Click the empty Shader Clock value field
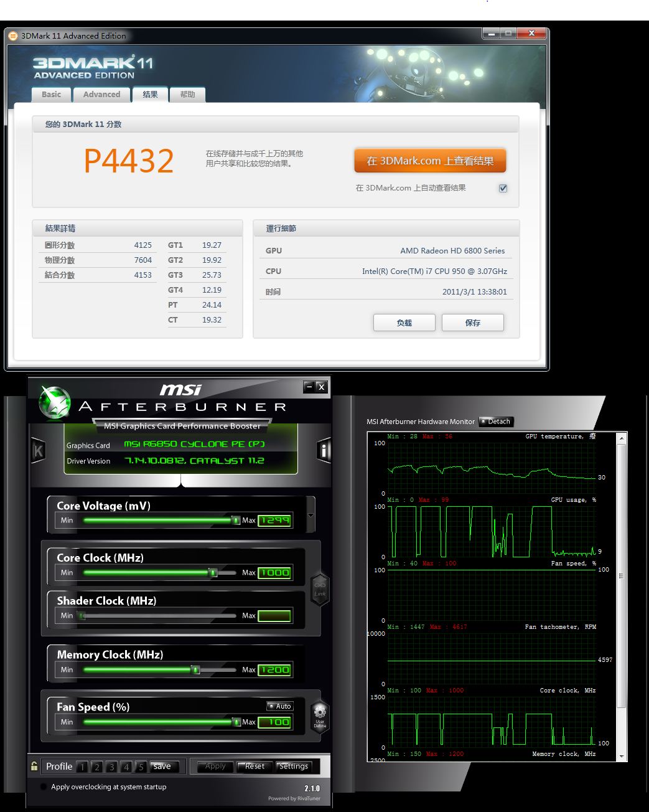 click(x=274, y=616)
